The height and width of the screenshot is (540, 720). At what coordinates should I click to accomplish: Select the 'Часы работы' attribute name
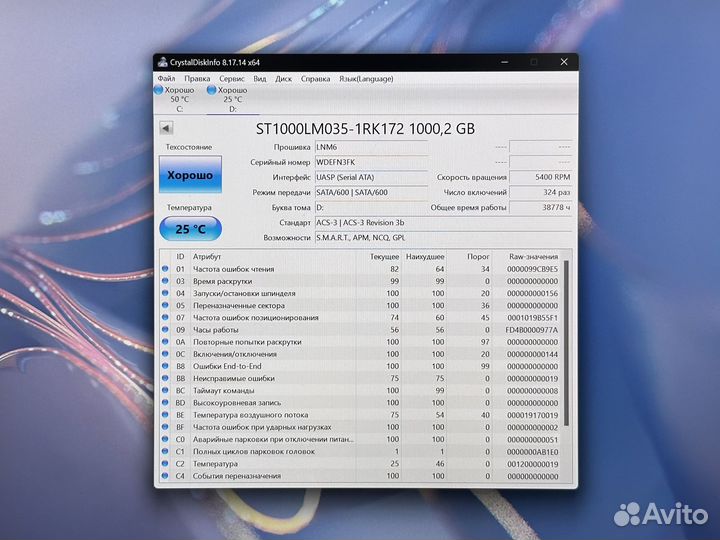click(x=215, y=330)
